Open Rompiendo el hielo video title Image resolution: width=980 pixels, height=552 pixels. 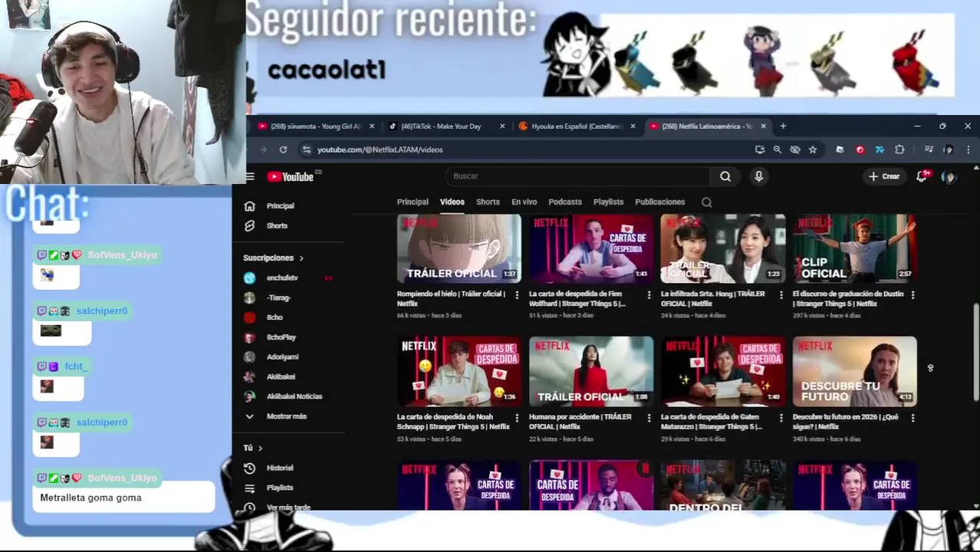click(451, 298)
